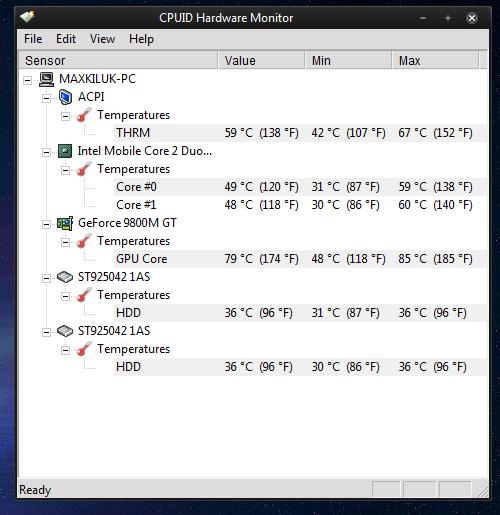Click the CPU chip icon for Intel Mobile Core 2 Duo
500x515 pixels.
[65, 151]
